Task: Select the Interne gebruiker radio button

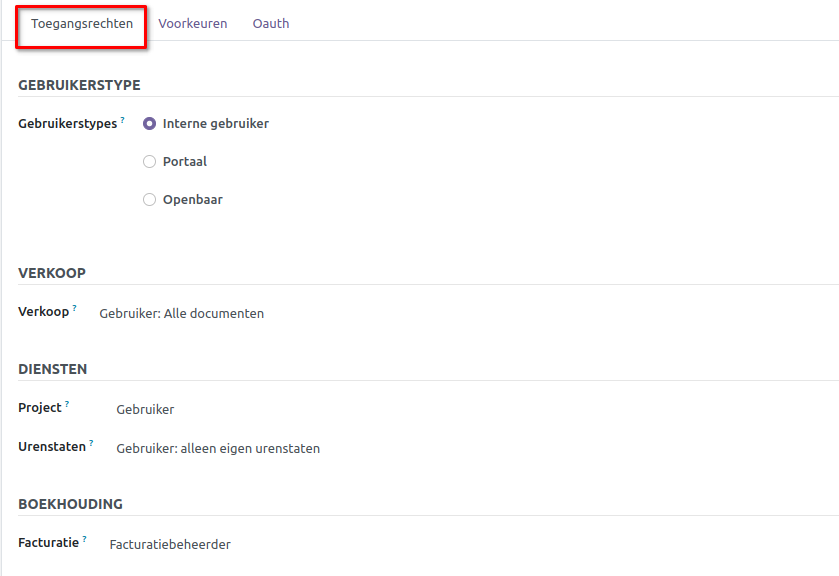Action: [150, 124]
